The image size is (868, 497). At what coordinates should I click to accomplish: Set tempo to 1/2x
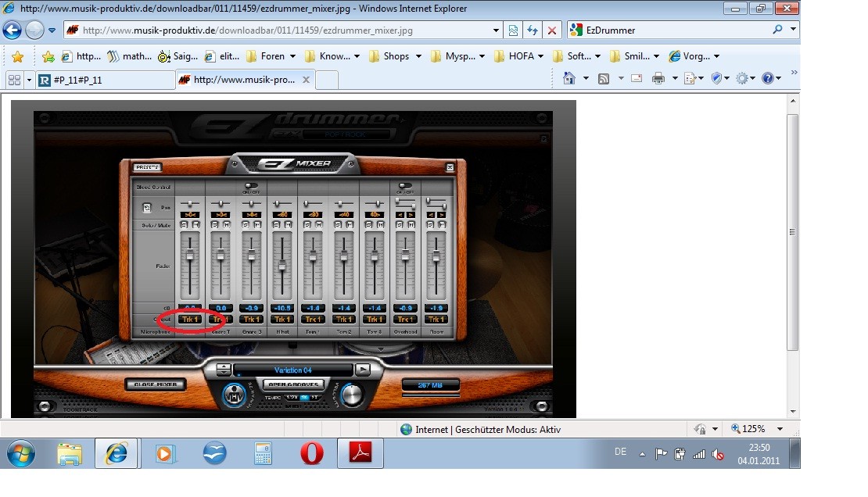292,398
